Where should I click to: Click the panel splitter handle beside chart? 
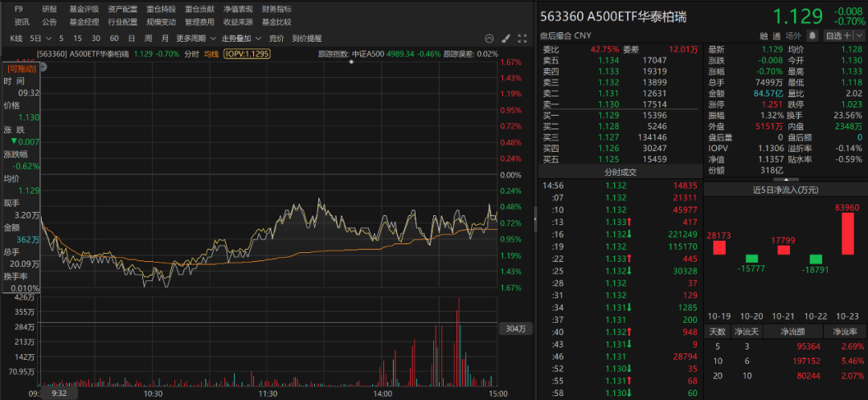tap(534, 219)
